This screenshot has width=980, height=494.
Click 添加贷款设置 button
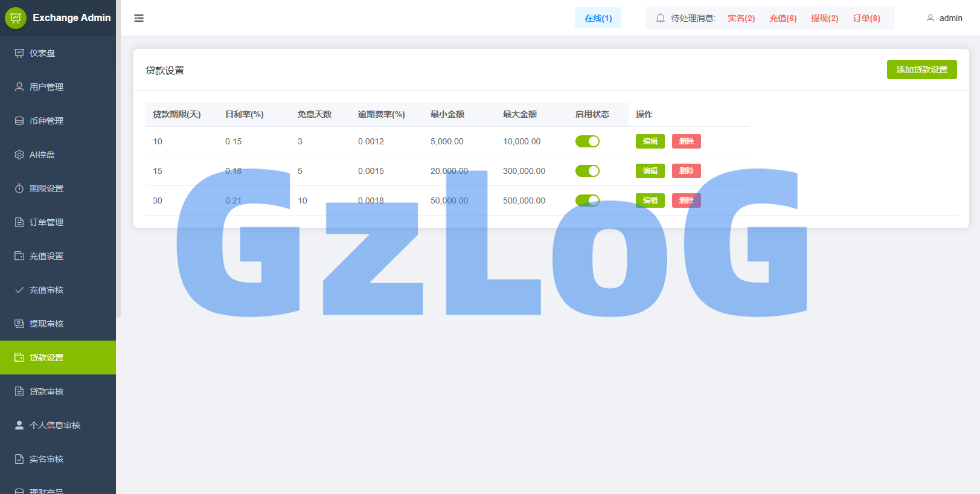pos(922,69)
